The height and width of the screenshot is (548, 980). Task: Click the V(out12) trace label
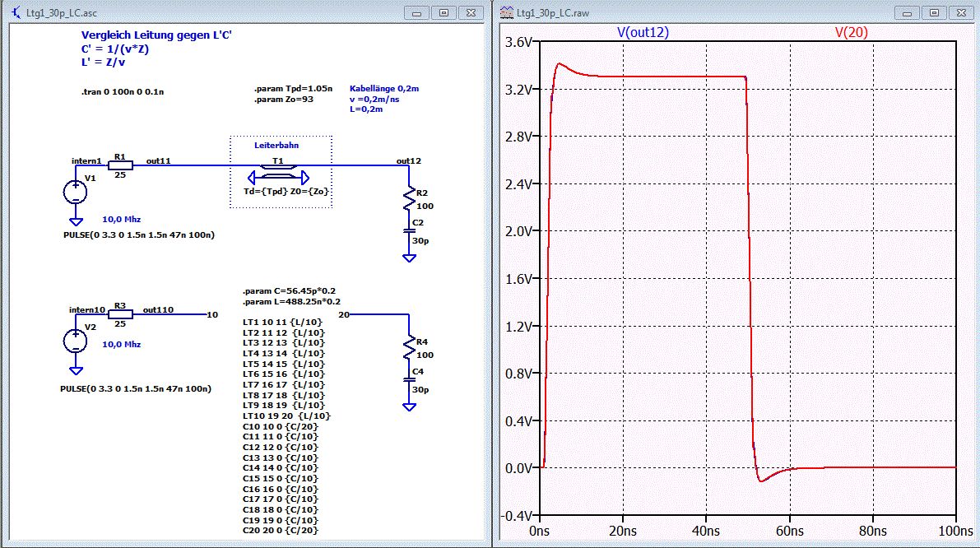pos(643,32)
